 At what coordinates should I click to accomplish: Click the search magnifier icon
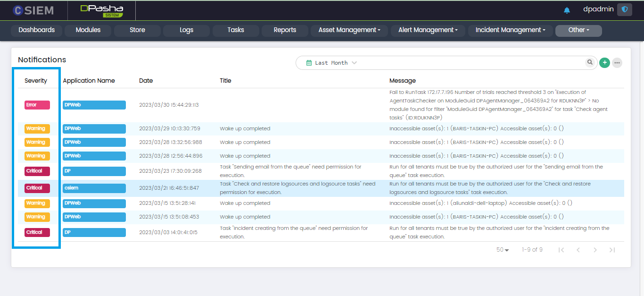[589, 62]
